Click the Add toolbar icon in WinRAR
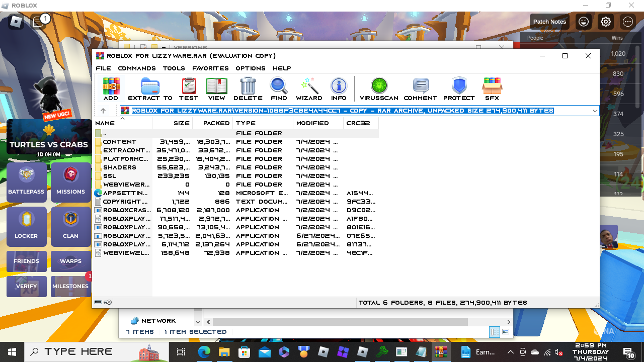Image resolution: width=644 pixels, height=362 pixels. coord(111,89)
